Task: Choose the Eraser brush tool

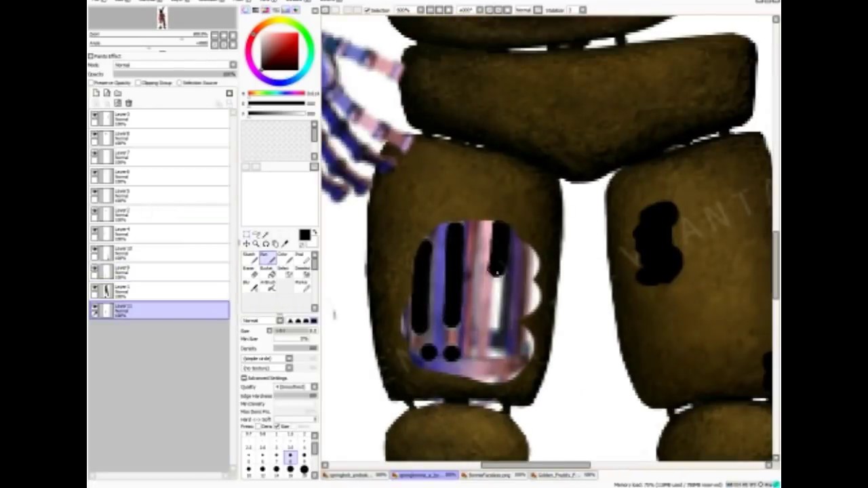Action: point(250,272)
